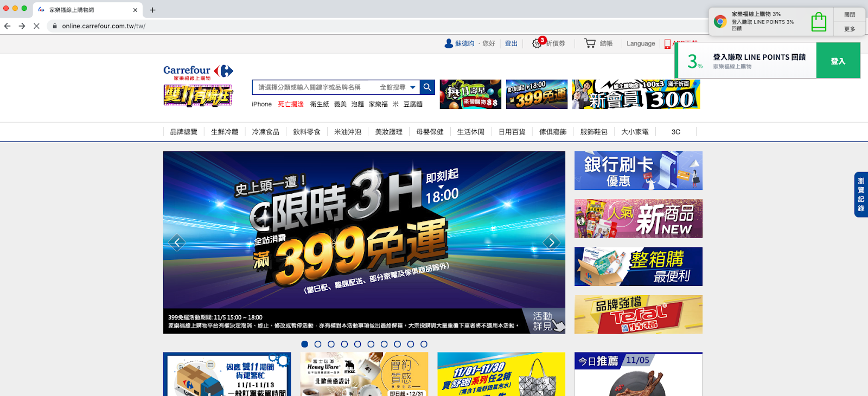Click 更多 in the notification popup

[850, 29]
